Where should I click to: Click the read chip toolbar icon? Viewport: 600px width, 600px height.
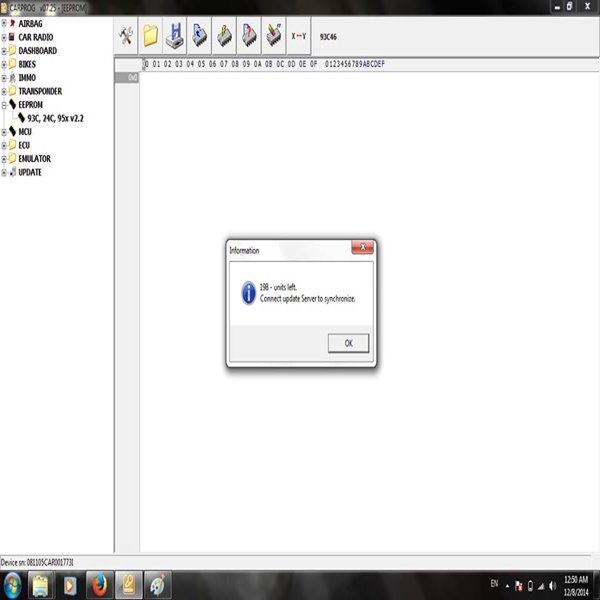[199, 36]
